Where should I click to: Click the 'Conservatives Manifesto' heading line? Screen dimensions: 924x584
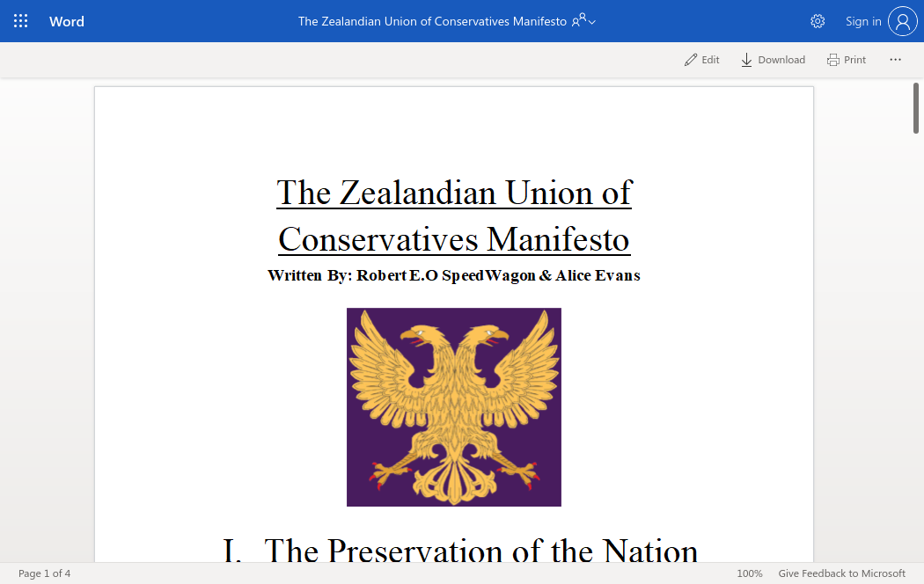pos(454,239)
